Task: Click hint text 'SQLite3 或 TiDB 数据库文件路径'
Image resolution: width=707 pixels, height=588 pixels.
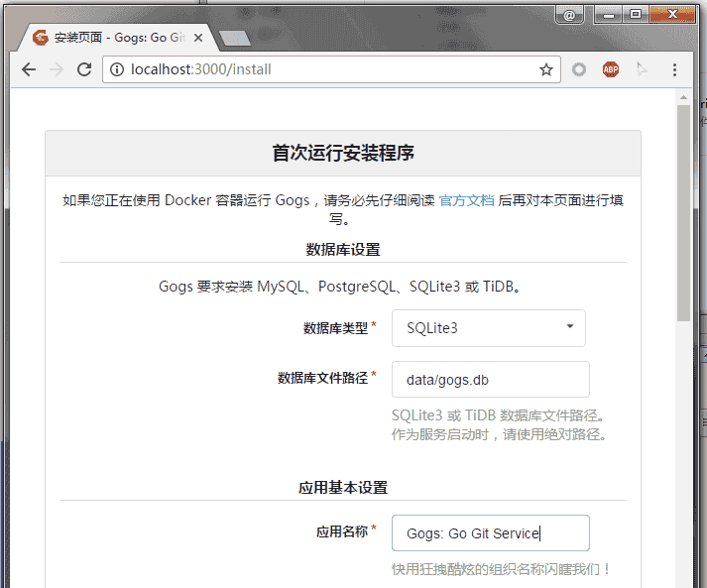Action: pos(498,415)
